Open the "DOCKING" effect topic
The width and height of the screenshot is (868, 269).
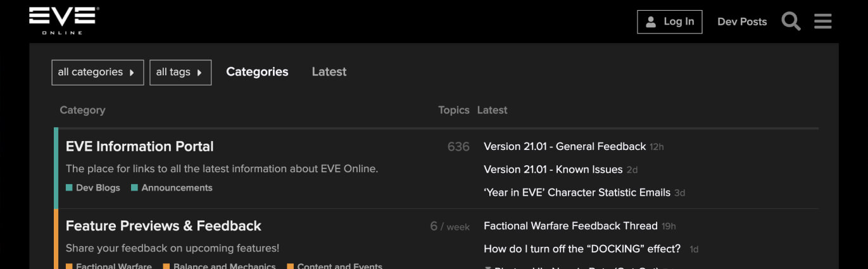[x=582, y=249]
